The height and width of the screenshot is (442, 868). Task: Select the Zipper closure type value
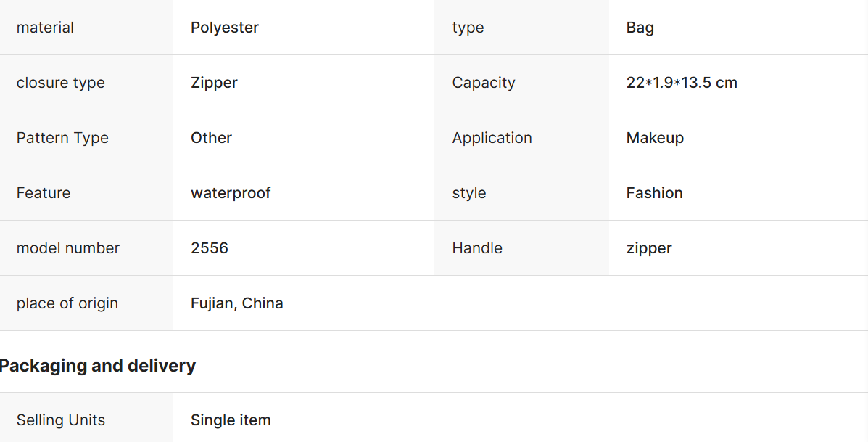[x=214, y=83]
